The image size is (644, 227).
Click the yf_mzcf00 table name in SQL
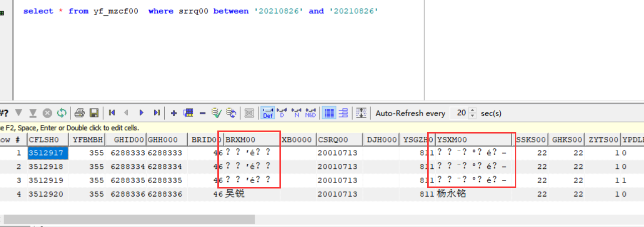tap(116, 11)
